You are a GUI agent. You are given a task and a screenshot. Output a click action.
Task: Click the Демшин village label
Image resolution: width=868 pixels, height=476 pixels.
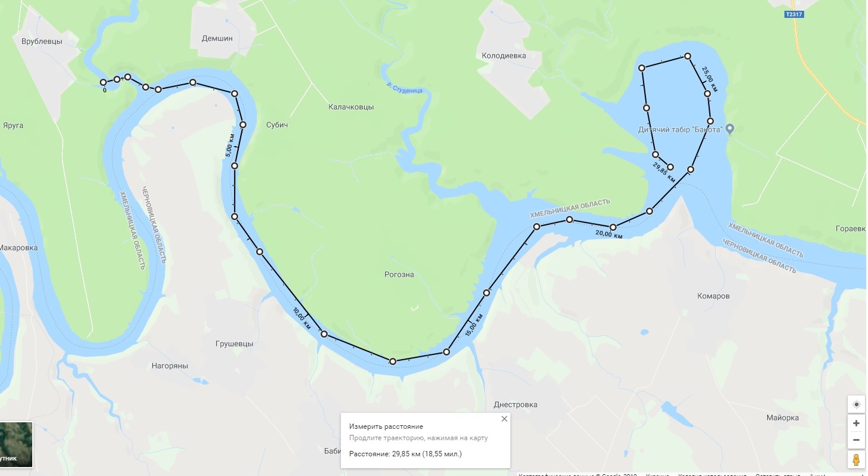point(217,38)
